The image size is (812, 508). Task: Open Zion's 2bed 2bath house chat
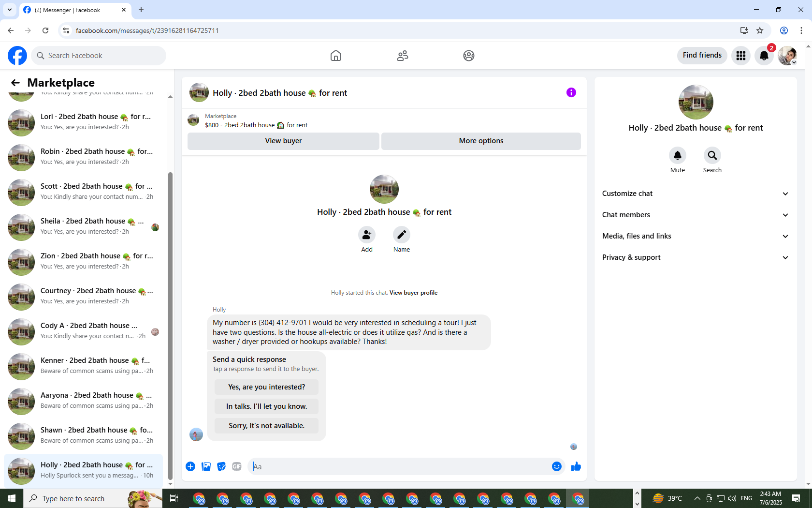pyautogui.click(x=83, y=261)
